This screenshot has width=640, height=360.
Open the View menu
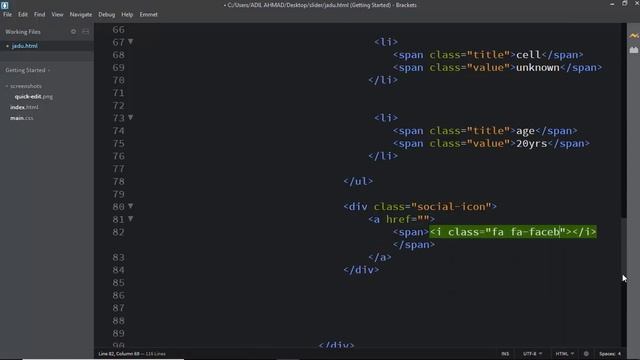click(x=57, y=14)
